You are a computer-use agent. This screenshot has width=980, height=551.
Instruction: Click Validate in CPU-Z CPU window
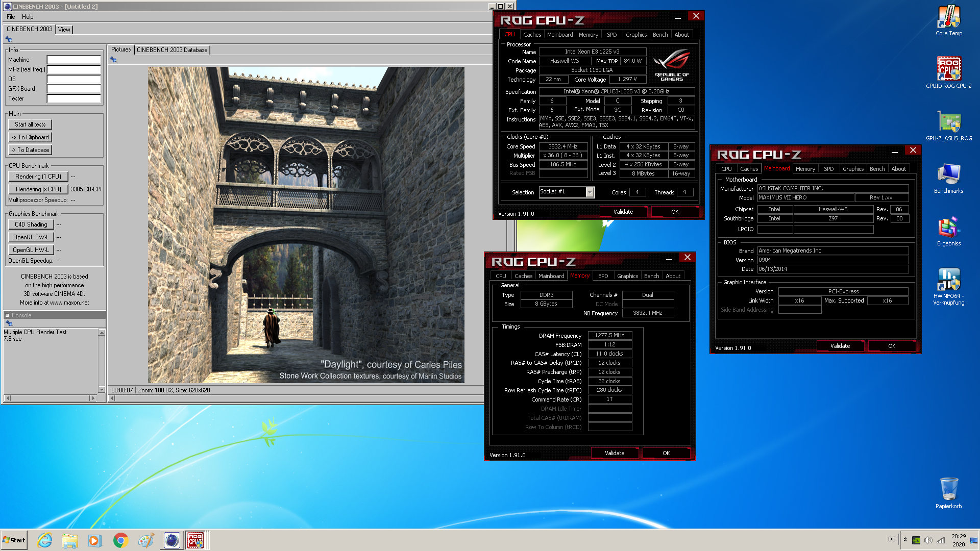click(623, 212)
